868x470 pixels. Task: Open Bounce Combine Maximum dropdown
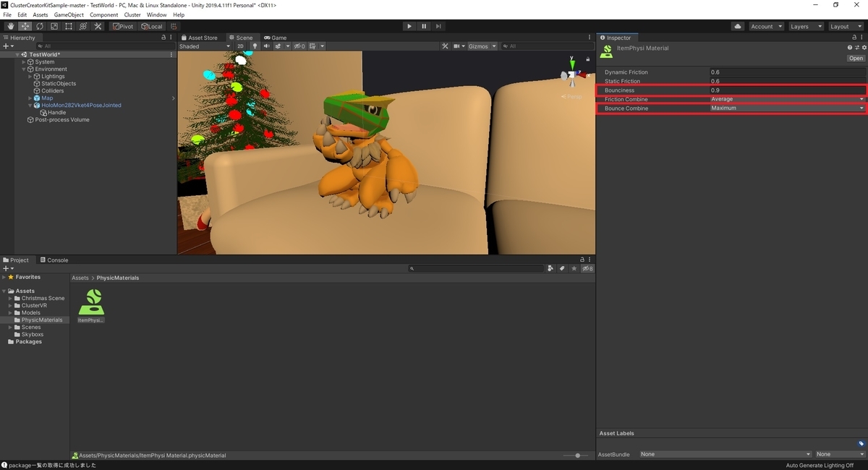[x=787, y=108]
